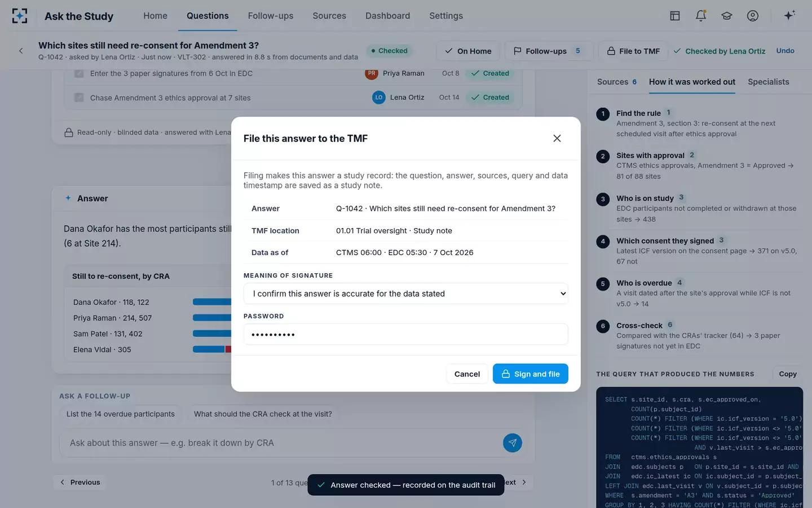Click the Checked status badge
This screenshot has height=508, width=812.
[x=389, y=51]
